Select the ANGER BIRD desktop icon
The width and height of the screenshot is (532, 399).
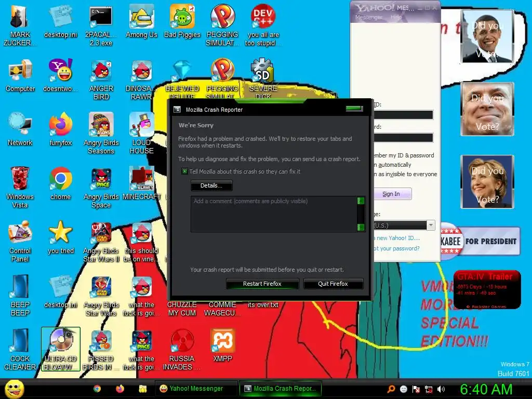(101, 79)
